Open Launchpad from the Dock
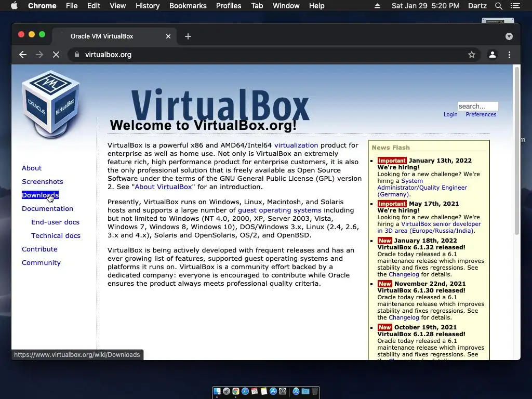This screenshot has height=399, width=532. coord(227,391)
